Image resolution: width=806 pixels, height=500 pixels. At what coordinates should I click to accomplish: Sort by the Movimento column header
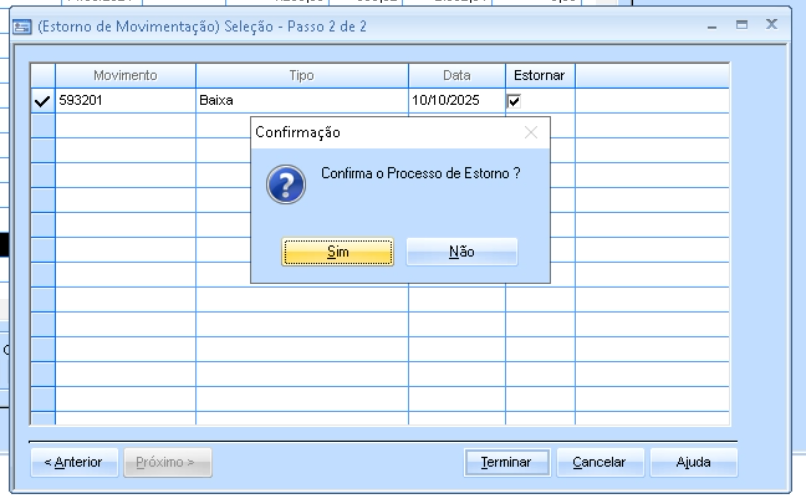(x=125, y=75)
